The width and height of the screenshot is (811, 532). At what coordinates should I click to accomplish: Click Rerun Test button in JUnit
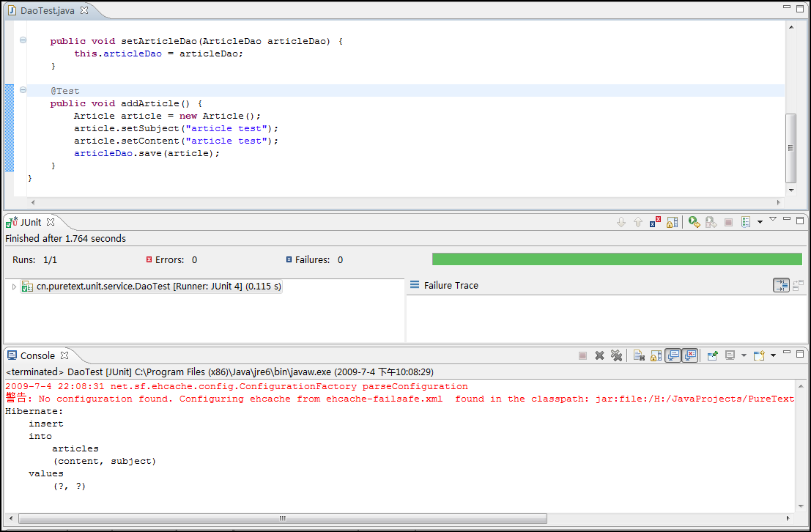pyautogui.click(x=693, y=222)
